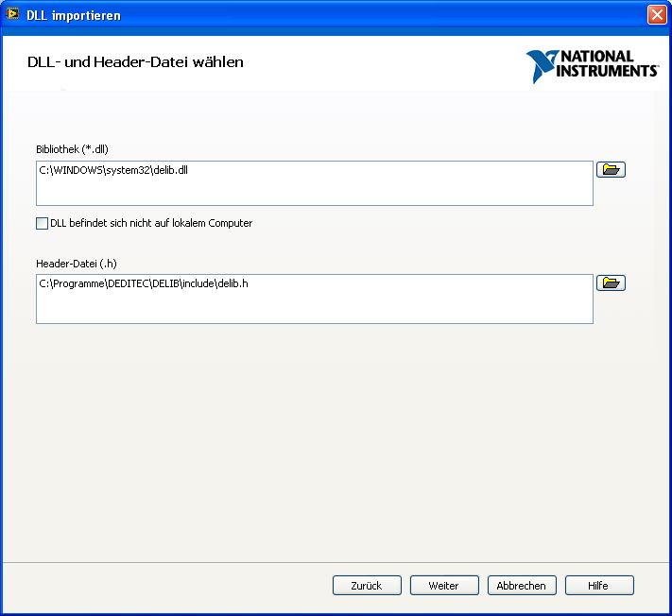Enable 'DLL befindet sich nicht auf lokalem Computer'

click(42, 224)
